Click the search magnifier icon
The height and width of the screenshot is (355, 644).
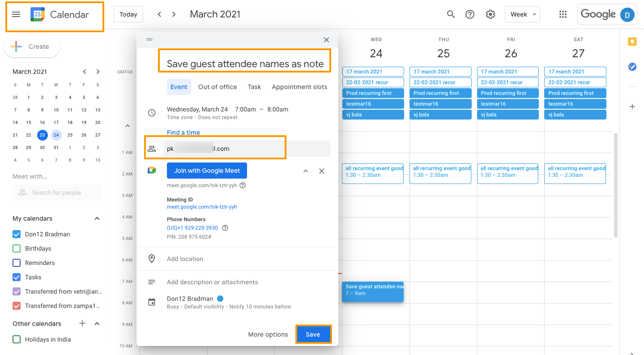click(x=451, y=14)
